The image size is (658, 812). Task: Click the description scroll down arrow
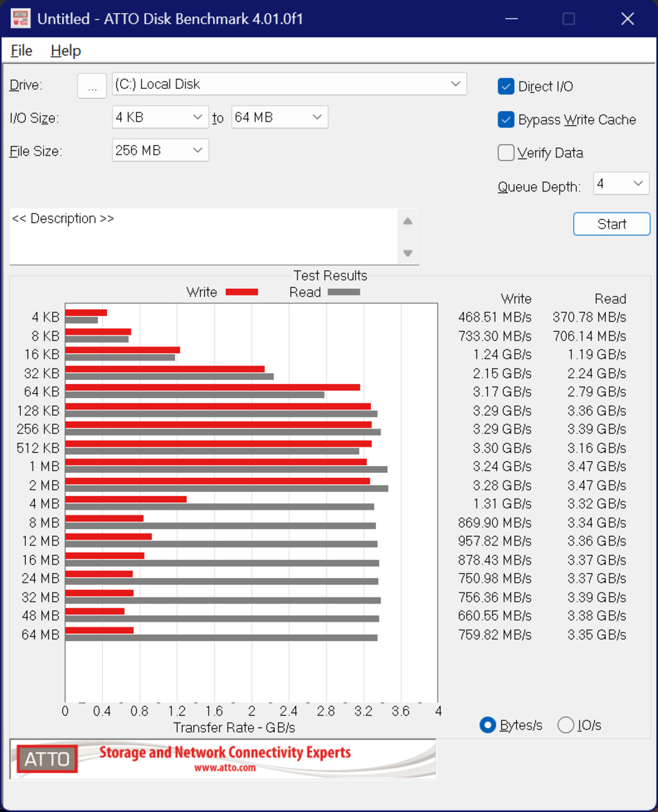(408, 254)
